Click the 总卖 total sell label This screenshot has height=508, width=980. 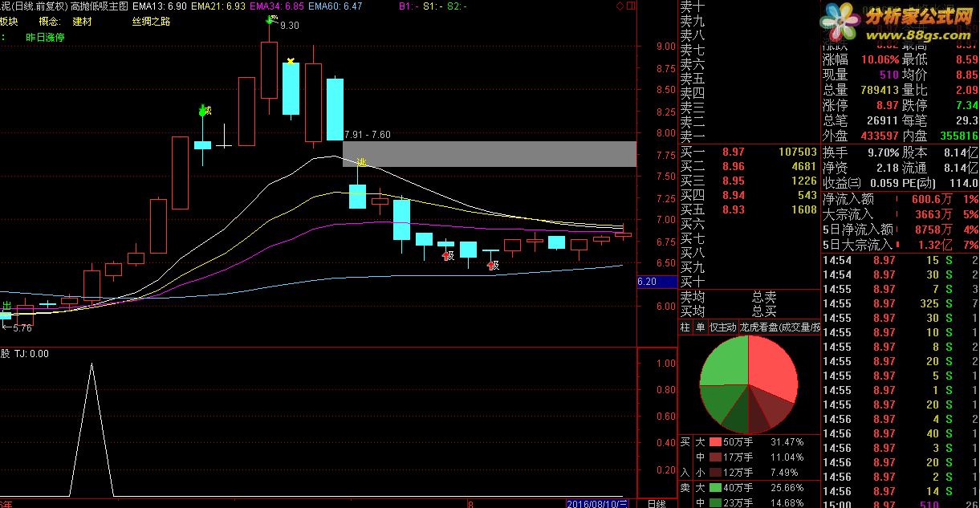click(x=764, y=296)
